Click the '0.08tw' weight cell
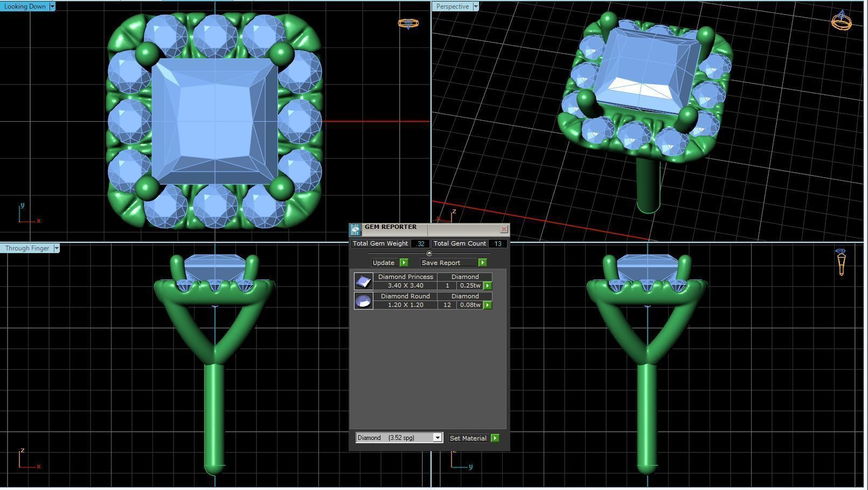Image resolution: width=868 pixels, height=490 pixels. (x=470, y=305)
